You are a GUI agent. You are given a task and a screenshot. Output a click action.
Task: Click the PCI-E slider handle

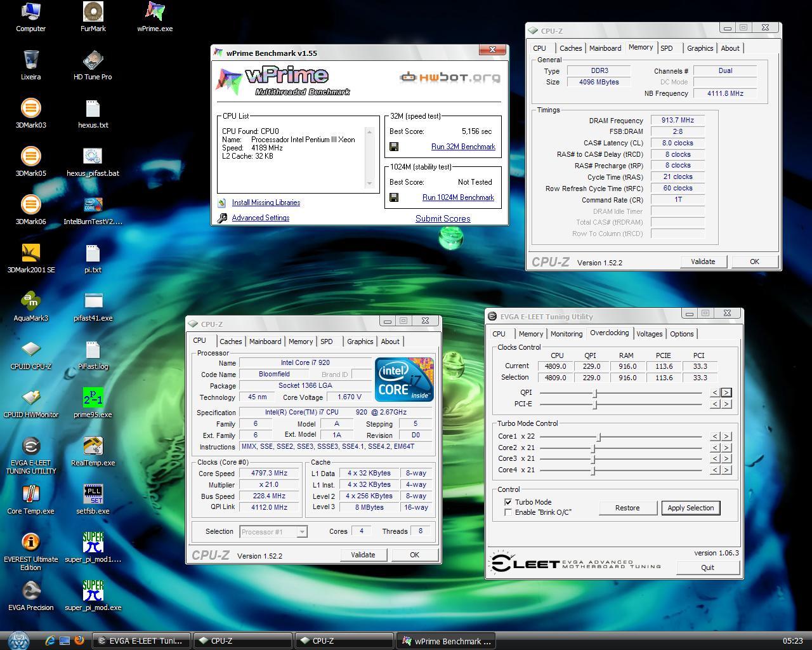tap(594, 404)
